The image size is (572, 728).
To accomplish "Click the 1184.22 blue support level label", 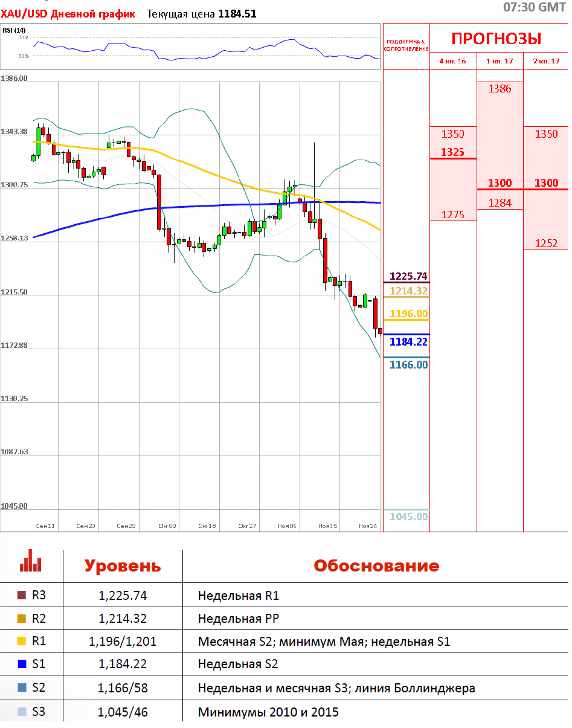I will (x=408, y=342).
